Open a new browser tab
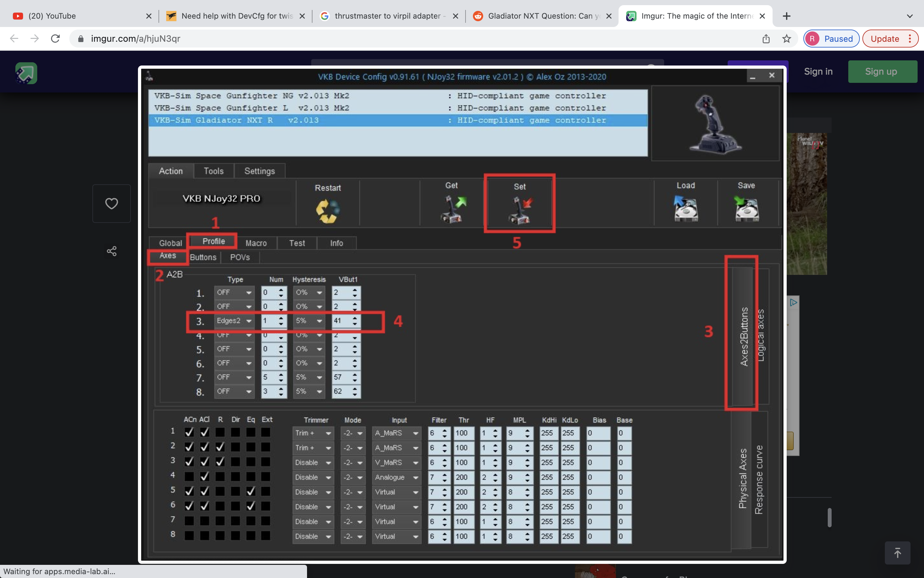 tap(786, 16)
